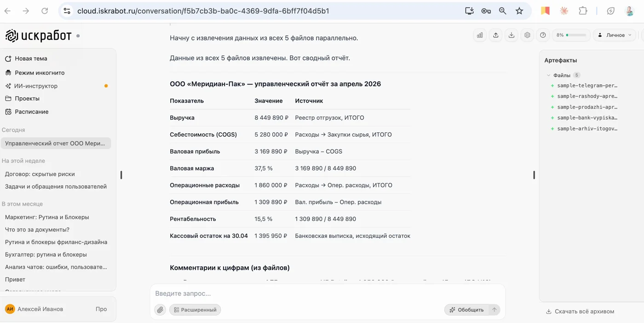The width and height of the screenshot is (644, 323).
Task: Open chat Маркетинг: Рутина и Блокеры
Action: coord(47,217)
